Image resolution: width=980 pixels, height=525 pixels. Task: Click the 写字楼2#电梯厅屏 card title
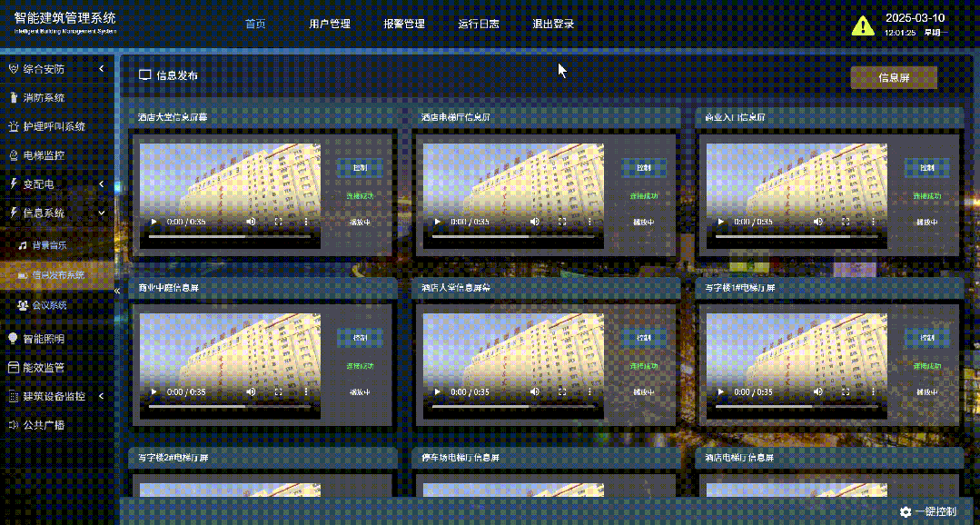coord(173,458)
